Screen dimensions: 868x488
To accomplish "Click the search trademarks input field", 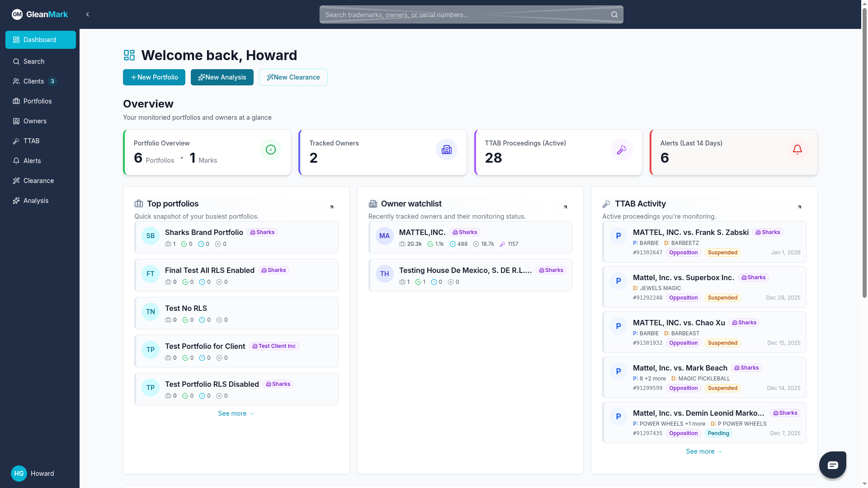I will pyautogui.click(x=452, y=14).
